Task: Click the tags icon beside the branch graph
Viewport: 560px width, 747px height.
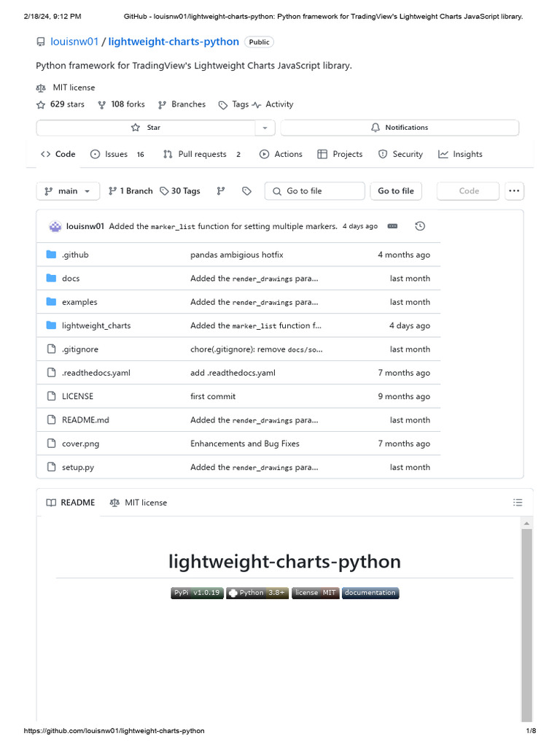Action: click(x=246, y=191)
